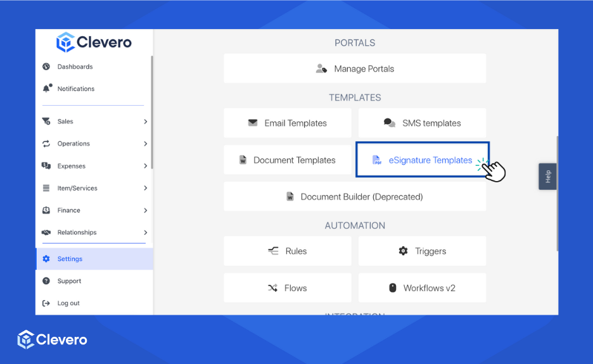Click the Expenses money icon

pos(46,166)
